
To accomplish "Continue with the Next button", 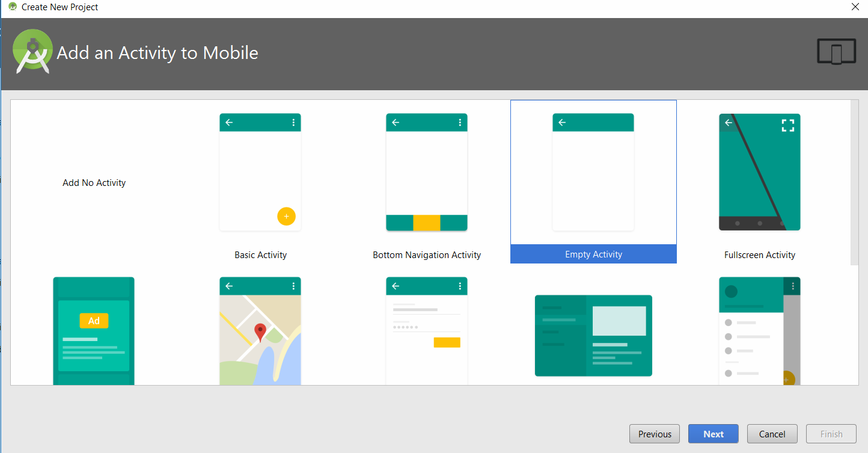I will click(714, 434).
